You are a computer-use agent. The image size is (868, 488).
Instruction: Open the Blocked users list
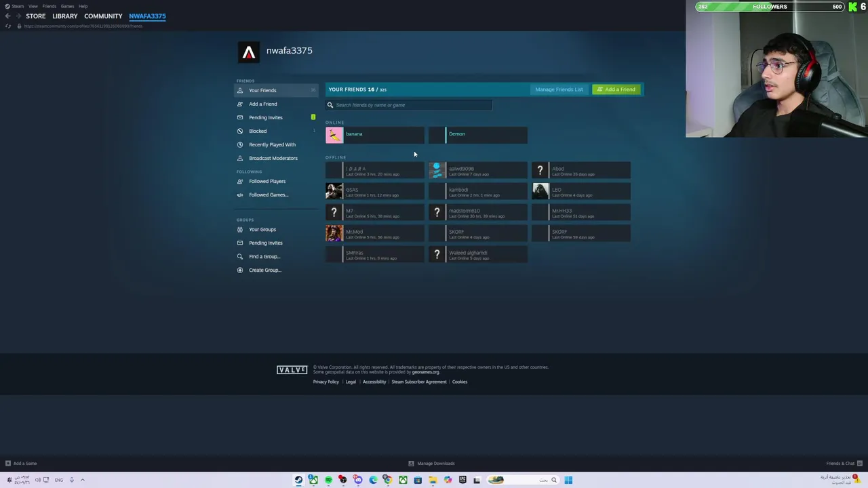276,131
